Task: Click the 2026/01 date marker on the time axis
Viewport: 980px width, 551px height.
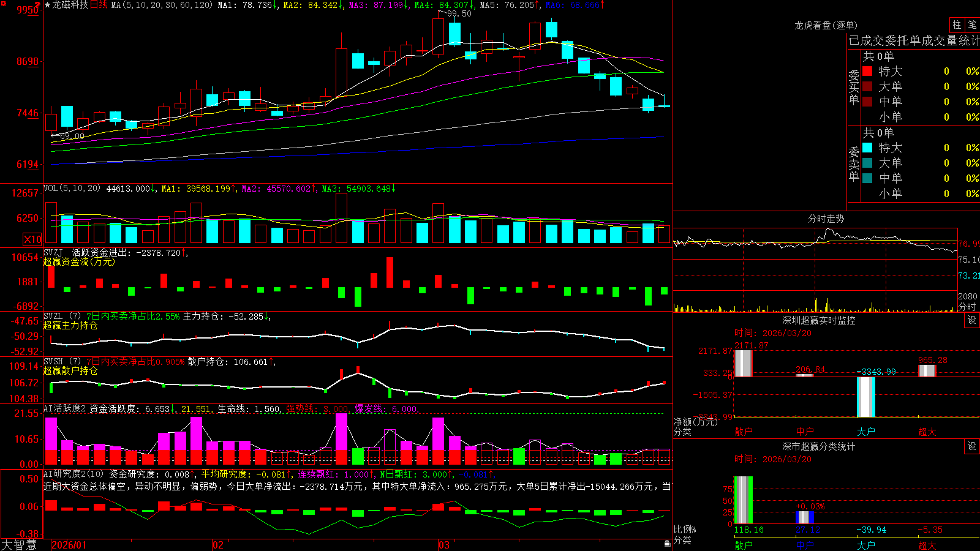Action: point(69,545)
